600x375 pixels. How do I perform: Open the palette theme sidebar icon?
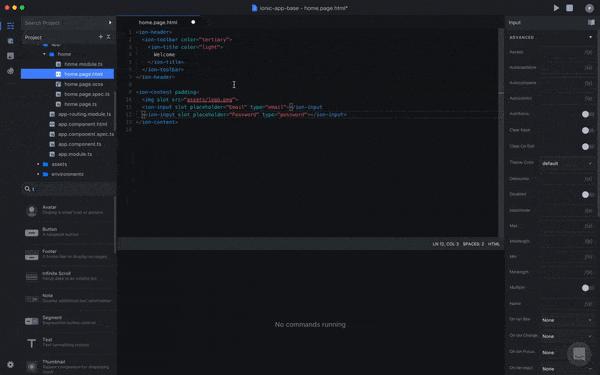click(10, 71)
